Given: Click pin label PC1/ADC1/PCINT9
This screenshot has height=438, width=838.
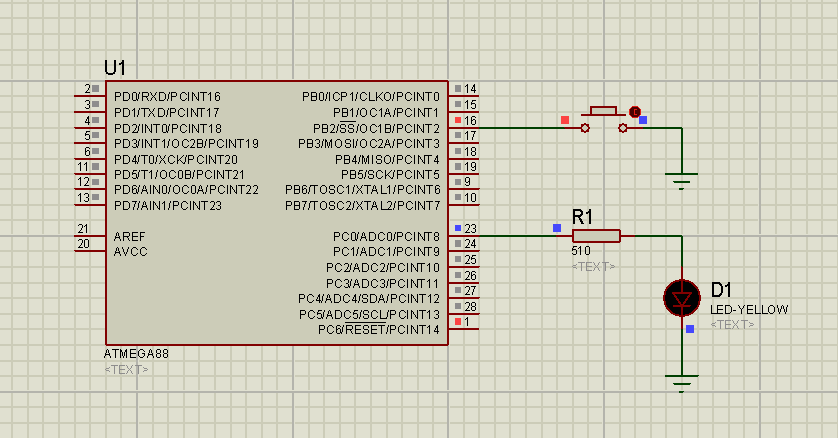Looking at the screenshot, I should (386, 252).
